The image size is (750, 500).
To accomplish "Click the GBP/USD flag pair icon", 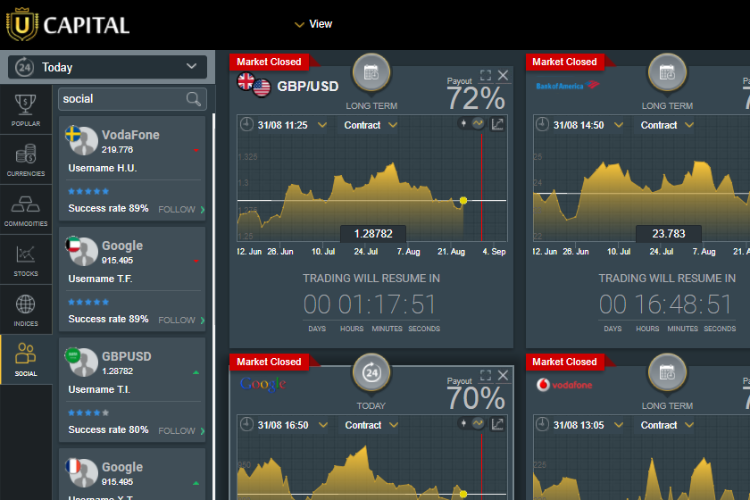I will click(x=254, y=85).
